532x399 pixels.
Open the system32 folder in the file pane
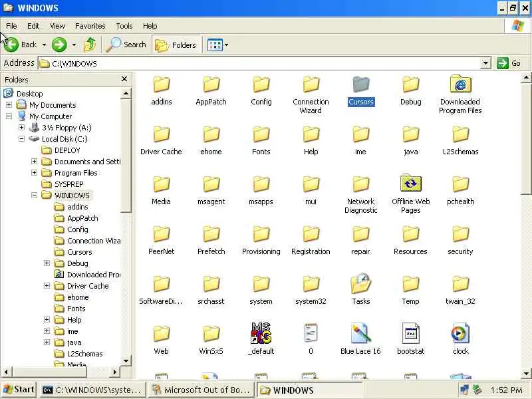pos(311,284)
